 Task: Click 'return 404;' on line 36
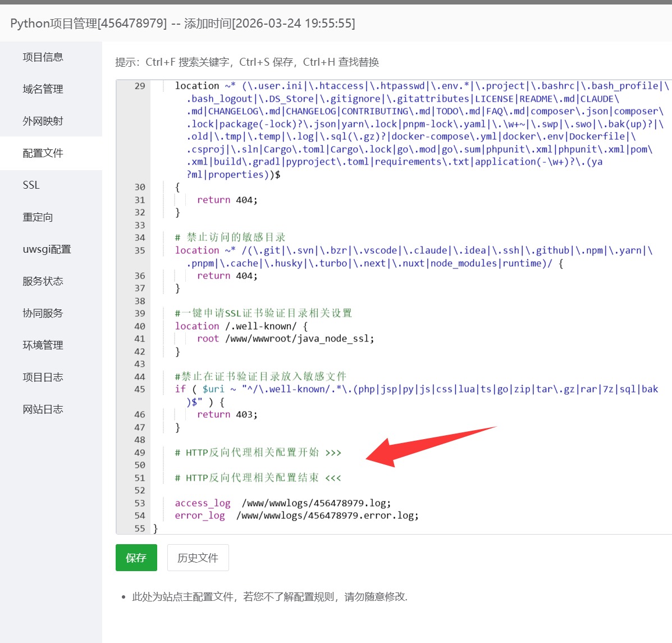(227, 276)
